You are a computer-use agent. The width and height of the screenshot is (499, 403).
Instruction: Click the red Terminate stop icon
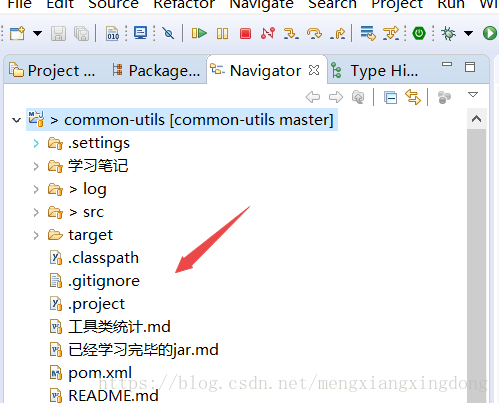click(x=245, y=34)
